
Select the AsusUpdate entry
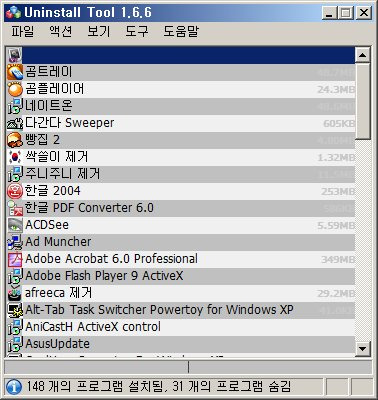[x=181, y=344]
